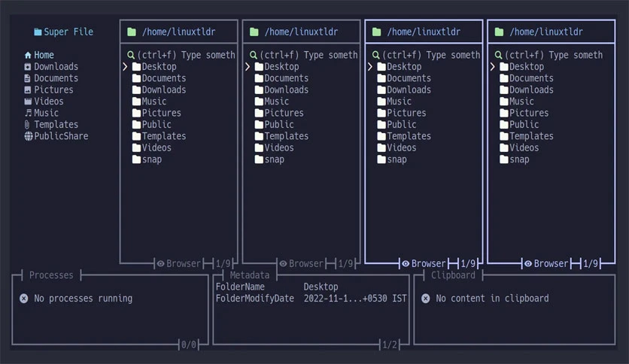629x364 pixels.
Task: Click cursor chevron beside Desktop in second panel
Action: (247, 66)
